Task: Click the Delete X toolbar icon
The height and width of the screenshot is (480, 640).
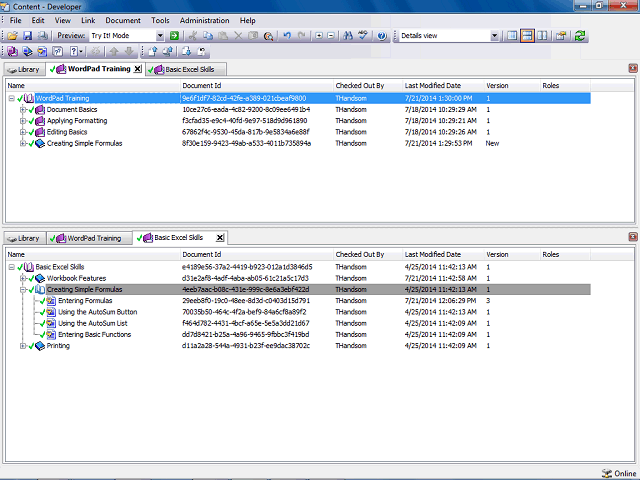Action: (238, 36)
